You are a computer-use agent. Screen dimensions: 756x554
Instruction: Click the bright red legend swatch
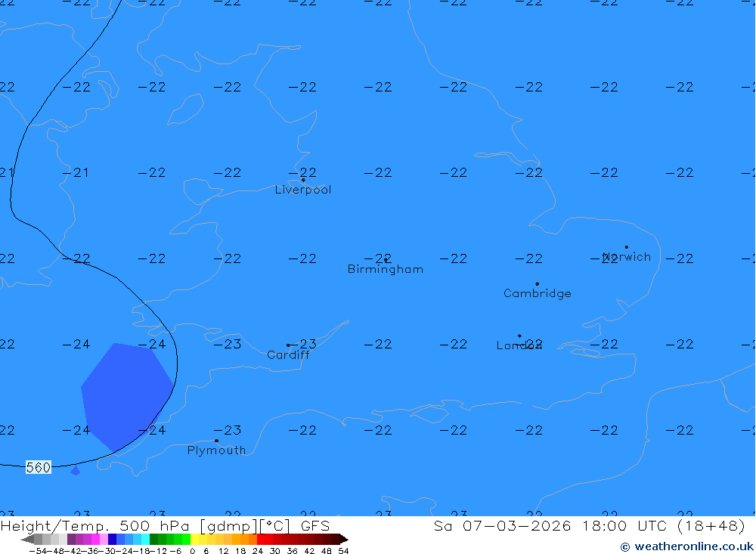[261, 539]
